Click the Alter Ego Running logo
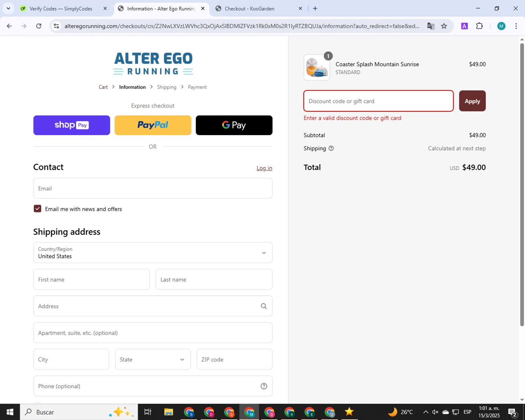525x420 pixels. 153,63
